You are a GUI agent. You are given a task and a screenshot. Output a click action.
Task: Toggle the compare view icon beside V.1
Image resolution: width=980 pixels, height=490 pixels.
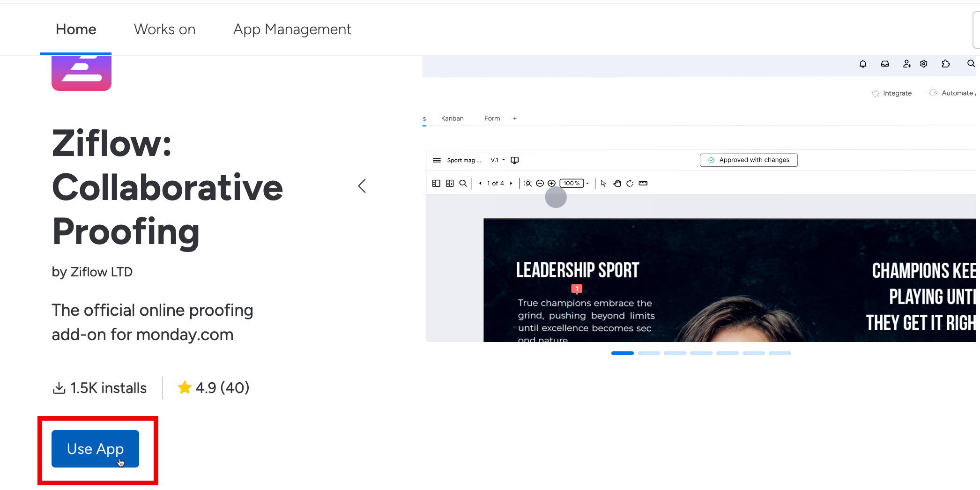[x=514, y=160]
